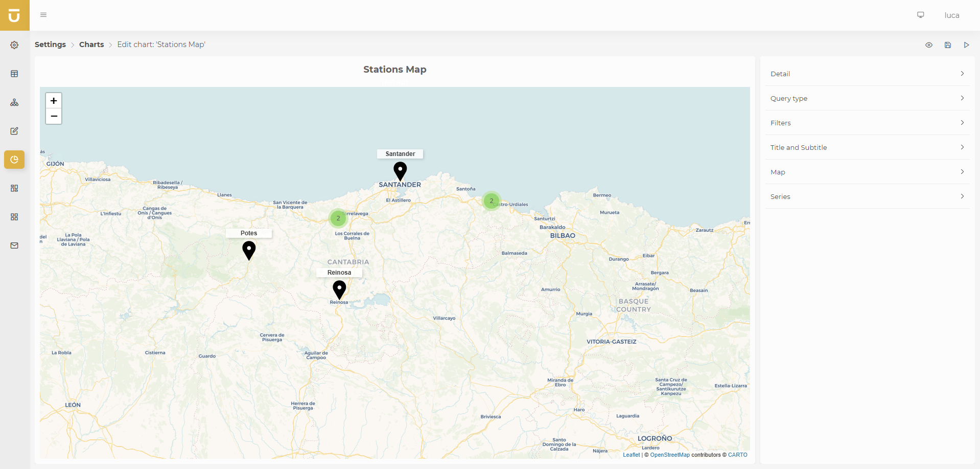
Task: Open OpenStreetMap attribution link
Action: click(669, 455)
